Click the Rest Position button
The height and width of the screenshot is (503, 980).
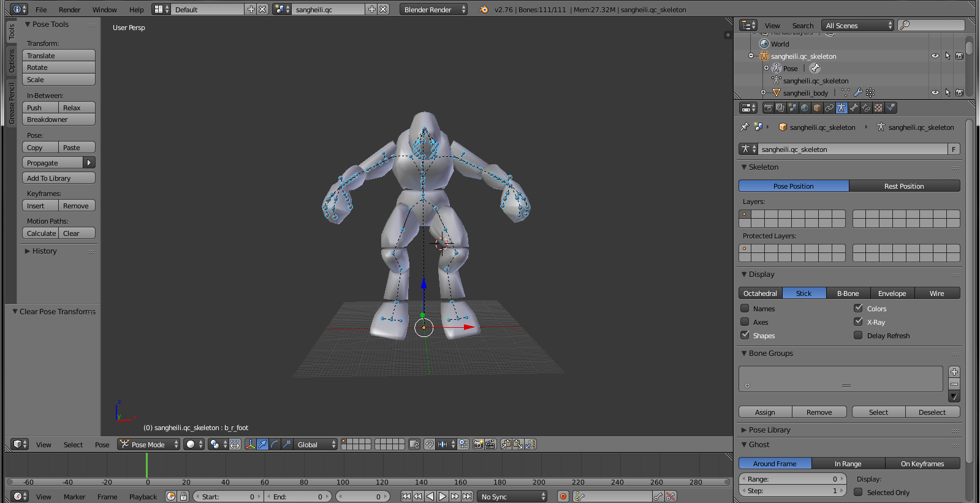903,186
